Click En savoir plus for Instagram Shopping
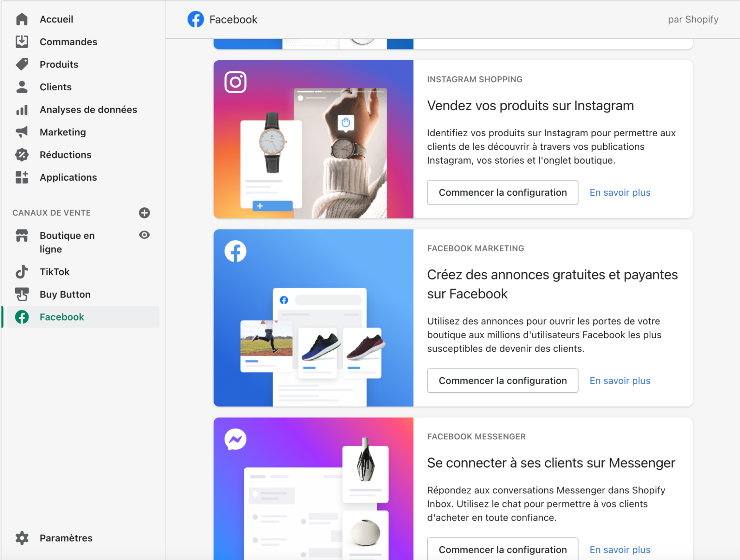 pos(620,192)
